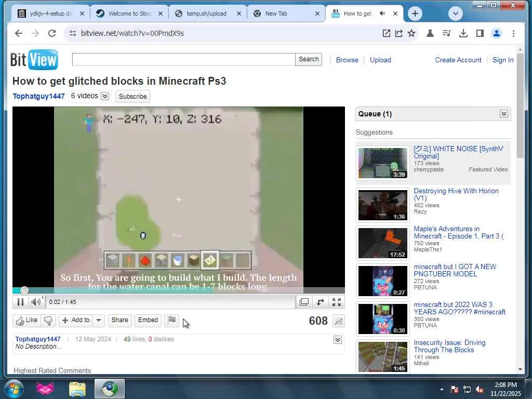Mute the tab via audio icon

pyautogui.click(x=382, y=14)
